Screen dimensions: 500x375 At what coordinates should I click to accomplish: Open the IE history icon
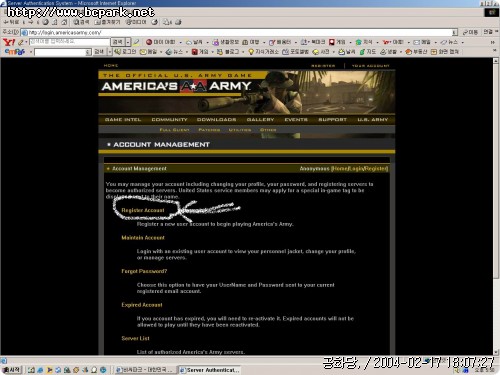(155, 22)
